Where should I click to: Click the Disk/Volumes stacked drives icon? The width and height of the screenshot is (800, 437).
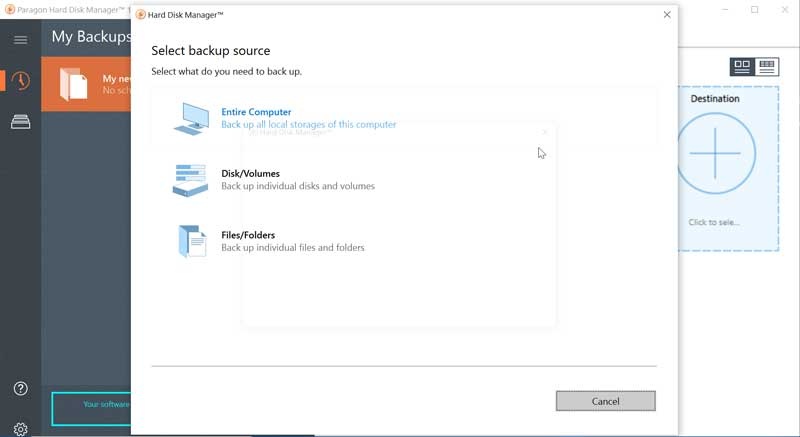click(190, 180)
